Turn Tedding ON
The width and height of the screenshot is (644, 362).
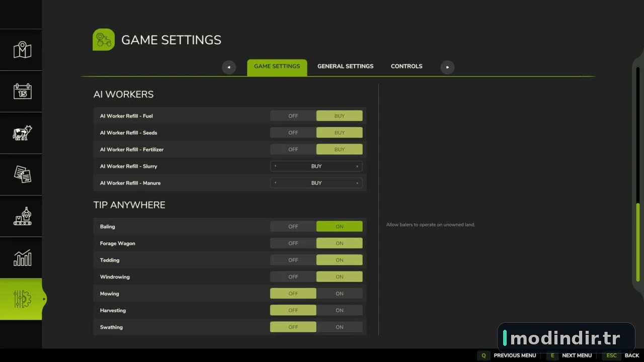coord(340,260)
